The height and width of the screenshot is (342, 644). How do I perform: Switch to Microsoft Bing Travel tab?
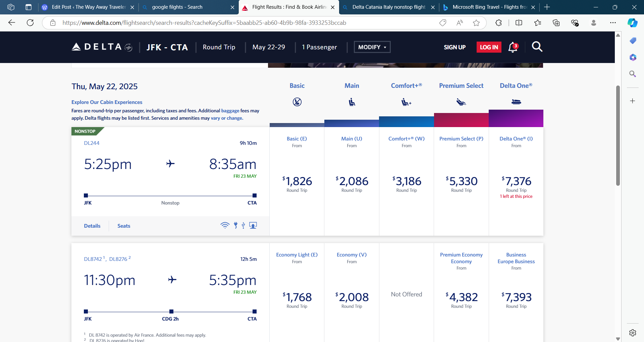(x=489, y=7)
